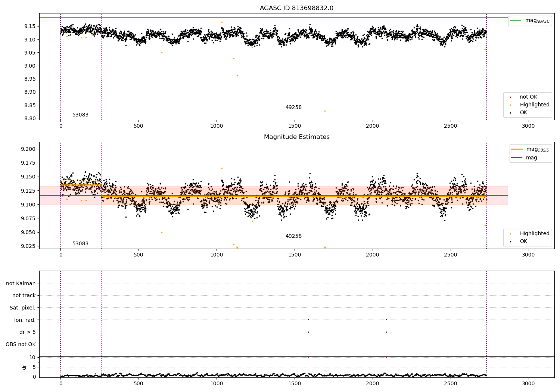Viewport: 560px width, 392px height.
Task: Click the '9.125' tick on middle y-axis
Action: click(28, 191)
